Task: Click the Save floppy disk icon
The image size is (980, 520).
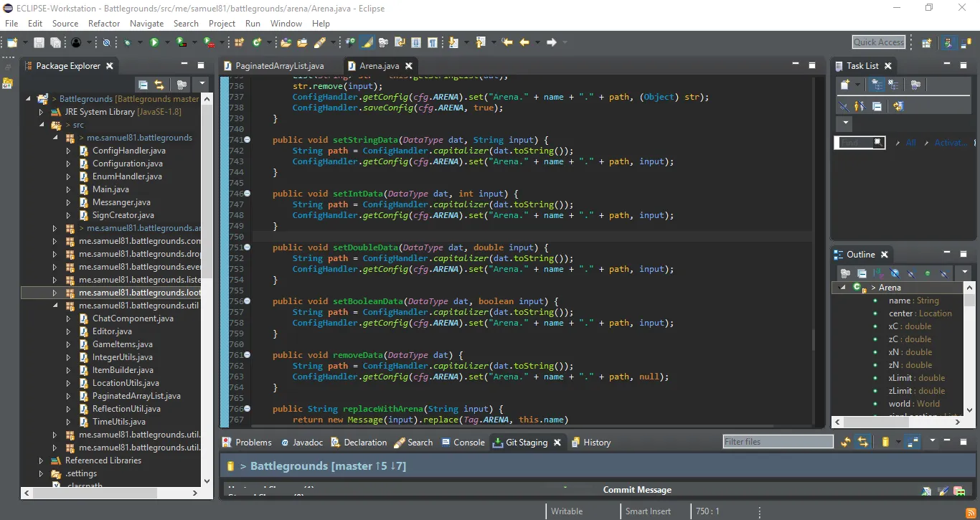Action: click(x=39, y=42)
